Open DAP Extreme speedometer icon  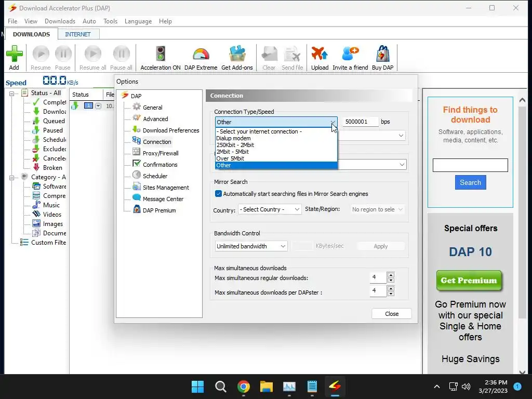(x=201, y=54)
